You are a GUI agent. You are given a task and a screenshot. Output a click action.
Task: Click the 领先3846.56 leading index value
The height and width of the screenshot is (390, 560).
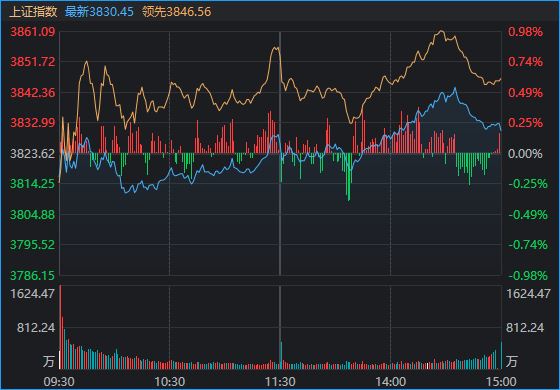click(x=176, y=12)
